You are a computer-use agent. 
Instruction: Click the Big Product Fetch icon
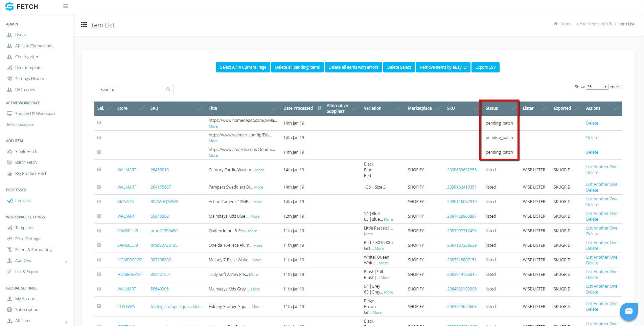tap(9, 174)
